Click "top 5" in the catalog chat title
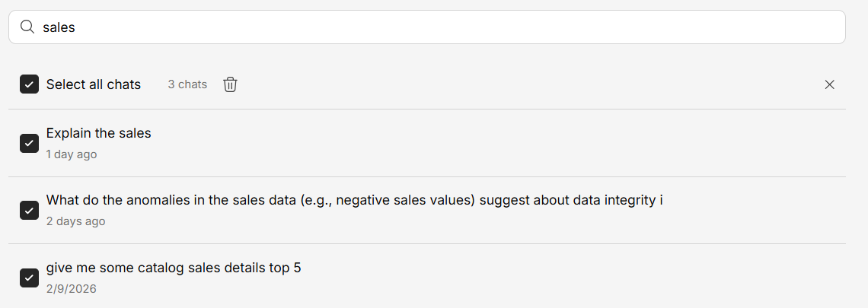868x308 pixels. coord(286,268)
